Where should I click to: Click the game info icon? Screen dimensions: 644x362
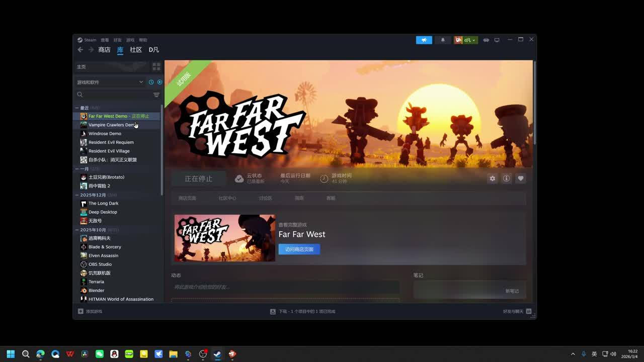[x=506, y=178]
